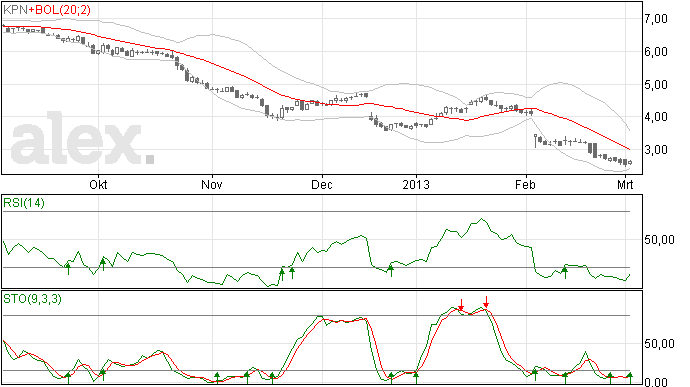The image size is (690, 387).
Task: Click the Dec date axis label
Action: tap(322, 184)
